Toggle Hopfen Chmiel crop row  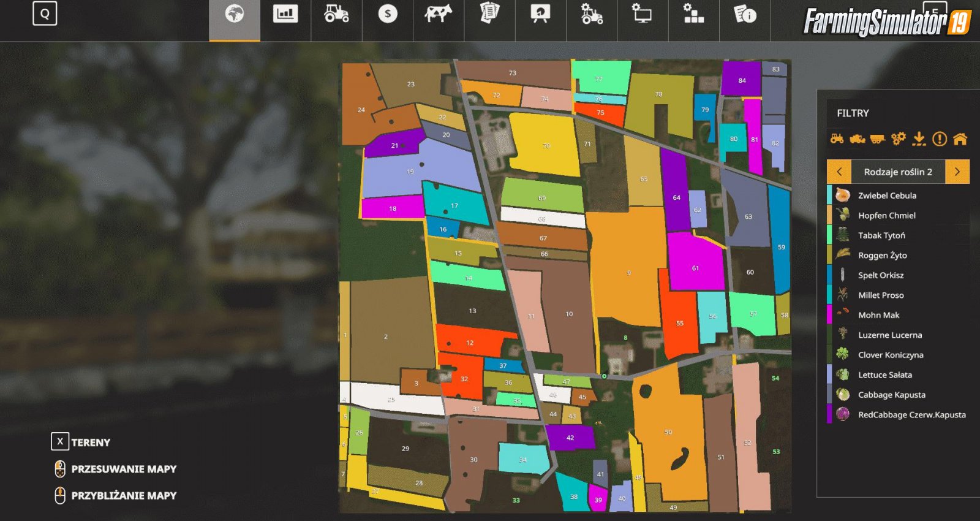click(x=898, y=215)
